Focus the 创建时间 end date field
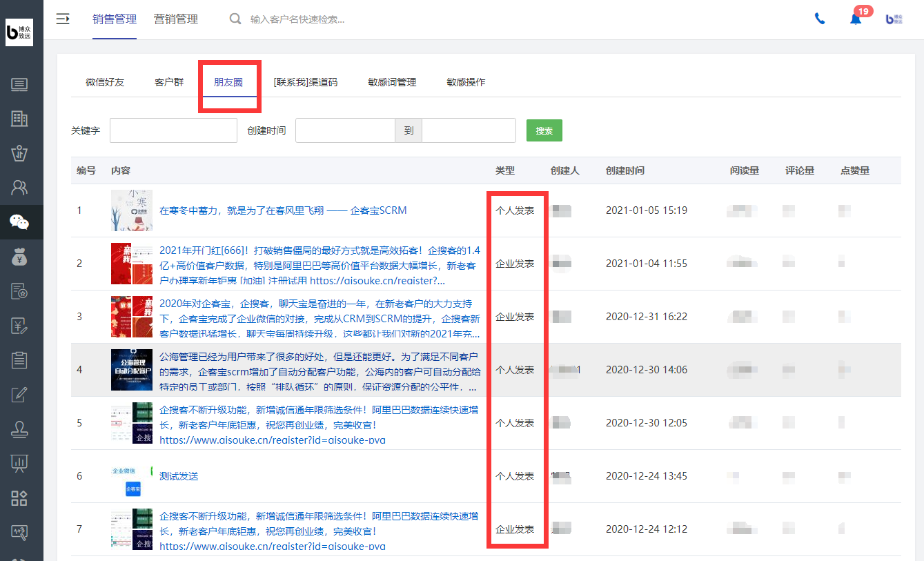 pos(469,130)
